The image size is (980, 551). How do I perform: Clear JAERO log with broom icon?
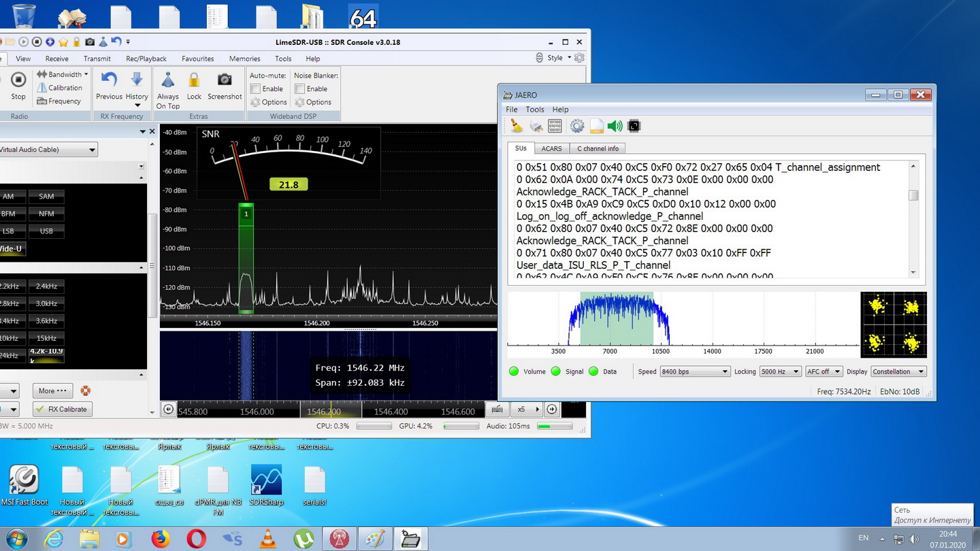click(x=517, y=126)
